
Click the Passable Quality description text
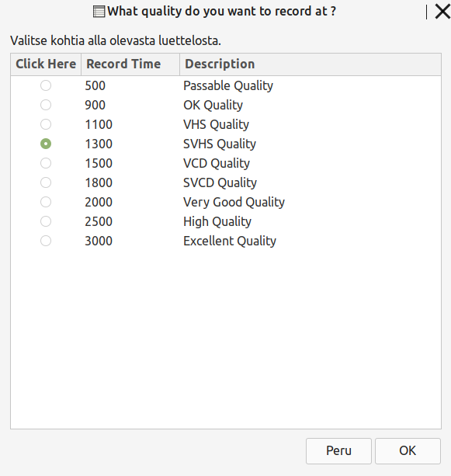click(x=228, y=85)
